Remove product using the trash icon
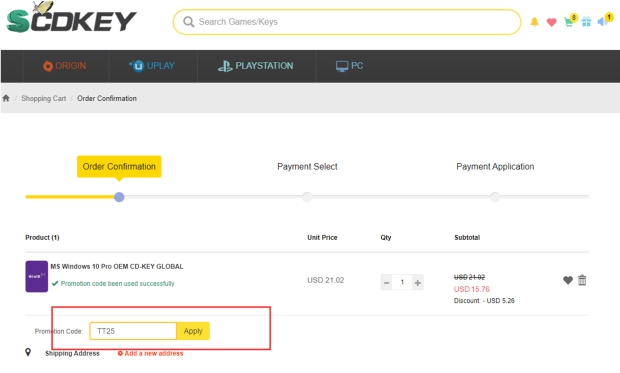This screenshot has width=620, height=373. (582, 280)
